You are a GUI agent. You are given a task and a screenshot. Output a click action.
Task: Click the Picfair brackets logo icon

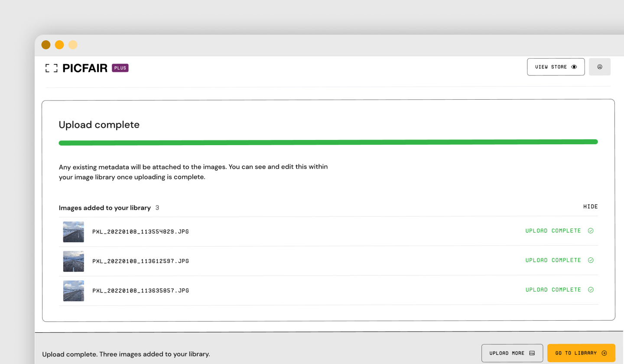click(x=52, y=68)
